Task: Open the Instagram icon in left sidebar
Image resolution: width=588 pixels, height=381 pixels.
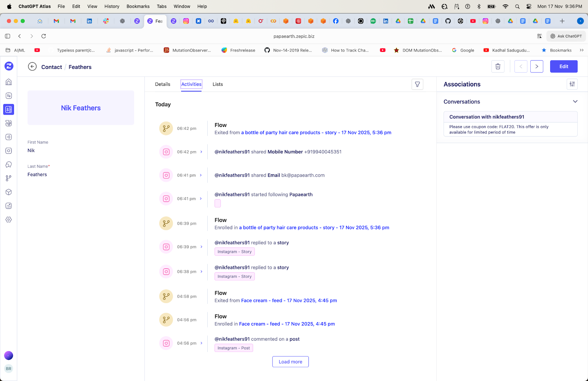Action: (9, 151)
